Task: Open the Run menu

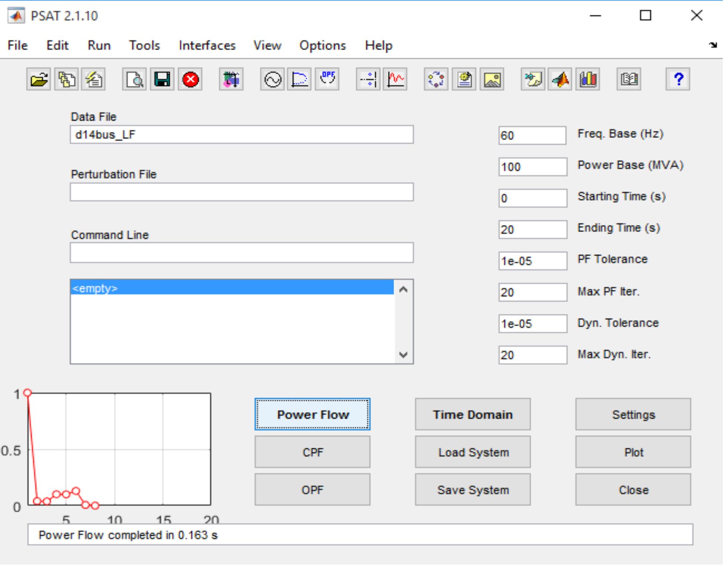Action: click(99, 45)
